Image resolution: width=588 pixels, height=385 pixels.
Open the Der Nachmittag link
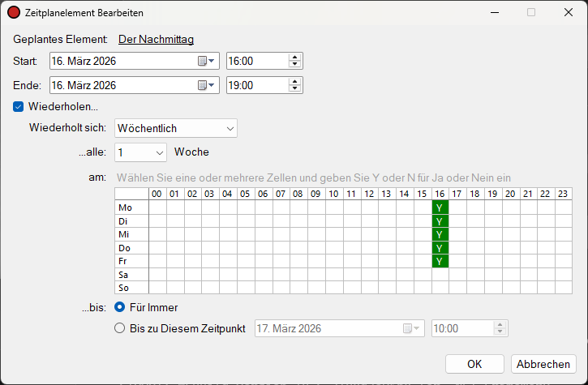click(156, 39)
